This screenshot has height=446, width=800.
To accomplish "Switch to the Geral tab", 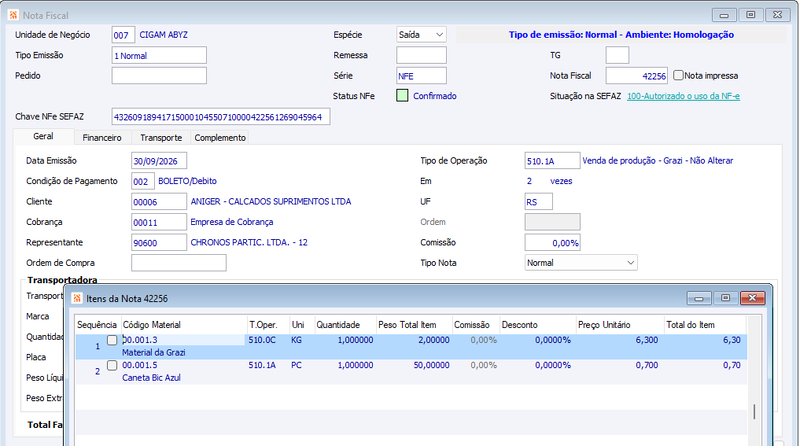I will point(43,136).
